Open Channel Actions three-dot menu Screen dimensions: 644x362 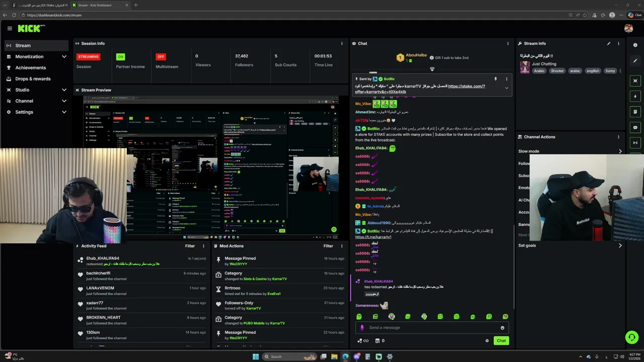coord(618,137)
